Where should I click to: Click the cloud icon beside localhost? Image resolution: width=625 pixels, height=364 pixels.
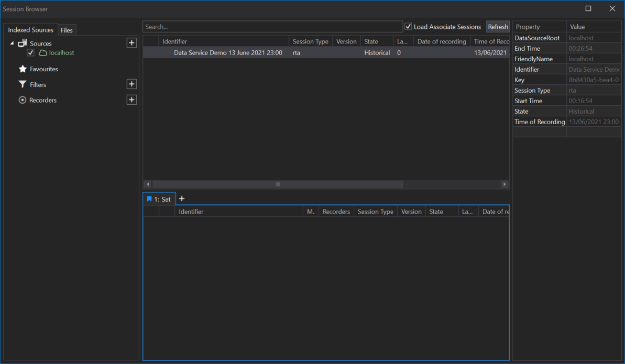[x=42, y=53]
